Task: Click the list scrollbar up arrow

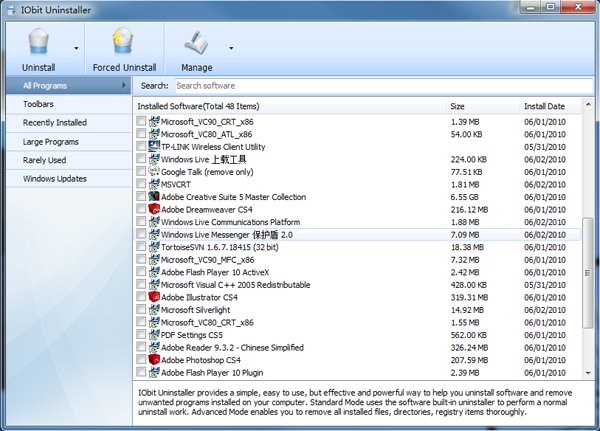Action: [588, 104]
